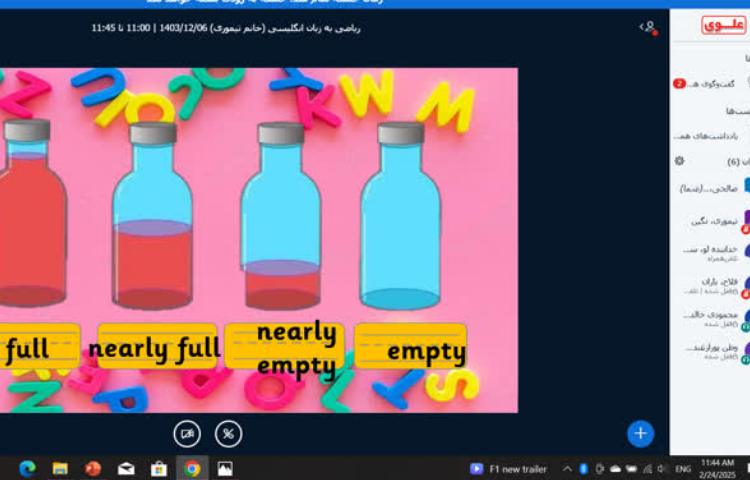Screen dimensions: 750x480
Task: Switch to Google Chrome in the taskbar
Action: click(x=191, y=468)
